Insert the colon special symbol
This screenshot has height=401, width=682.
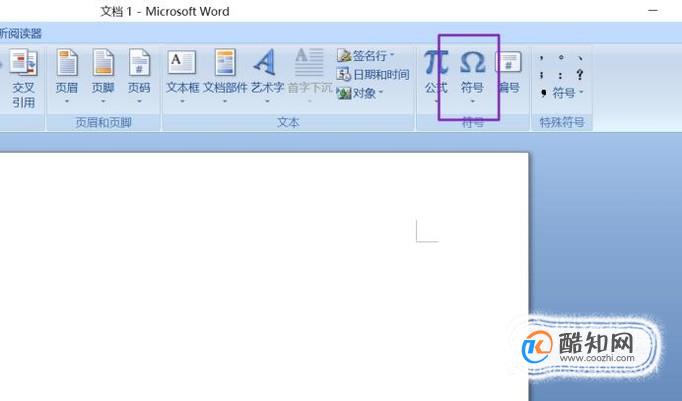point(561,75)
